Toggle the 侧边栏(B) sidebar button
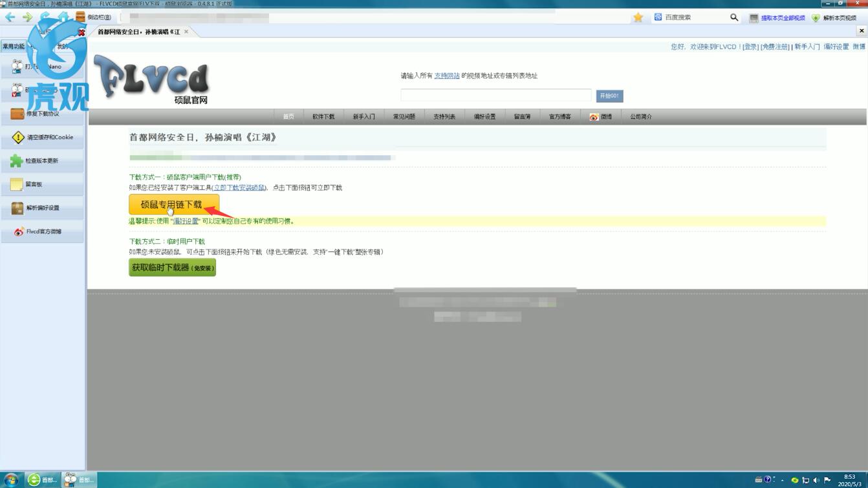The height and width of the screenshot is (488, 868). (x=94, y=17)
